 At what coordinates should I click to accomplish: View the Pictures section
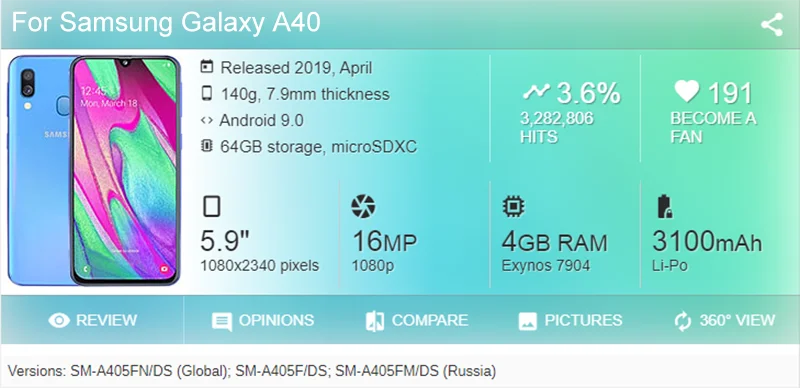pyautogui.click(x=570, y=321)
